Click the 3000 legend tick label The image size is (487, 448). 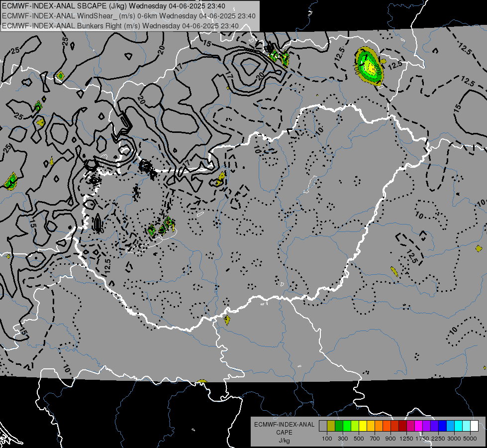click(x=454, y=439)
